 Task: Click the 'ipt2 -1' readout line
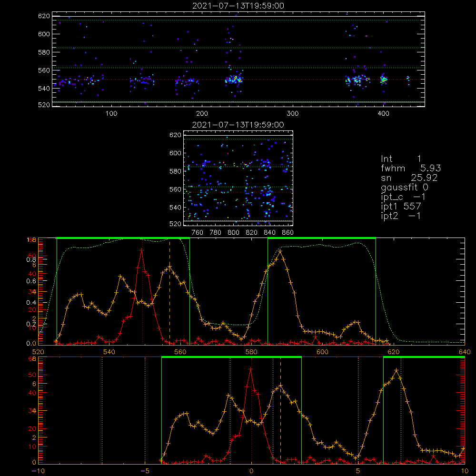pos(401,216)
